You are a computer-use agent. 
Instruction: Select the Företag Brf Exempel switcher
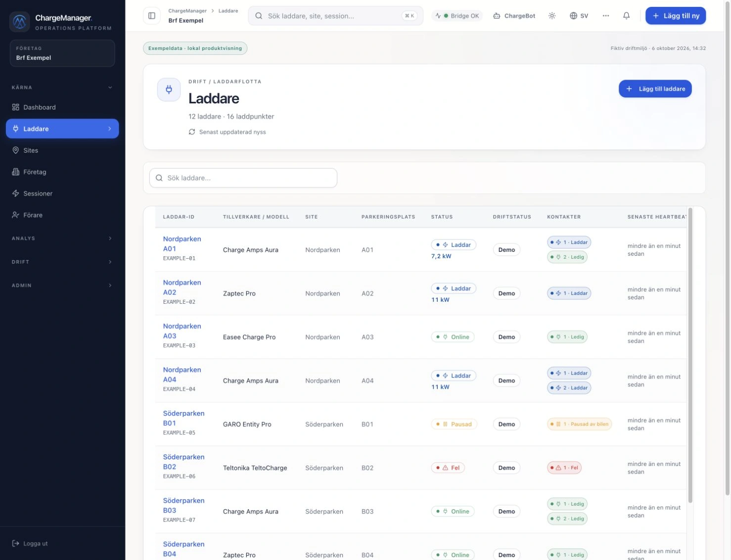[x=62, y=53]
